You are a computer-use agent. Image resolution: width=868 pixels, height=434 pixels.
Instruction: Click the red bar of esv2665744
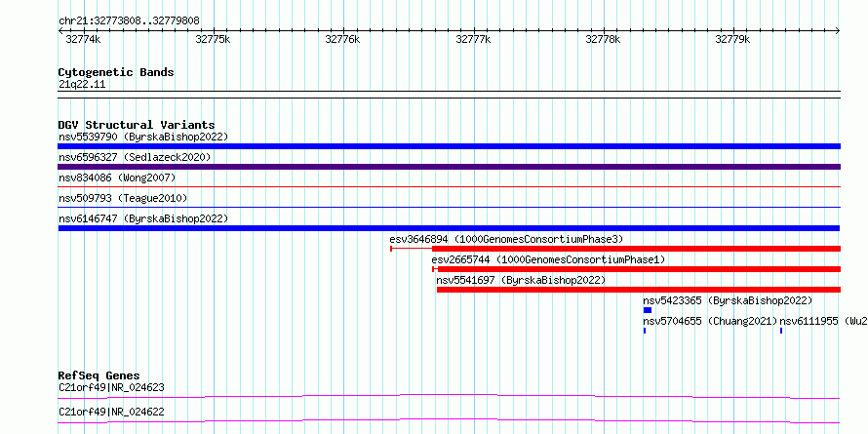[x=639, y=269]
